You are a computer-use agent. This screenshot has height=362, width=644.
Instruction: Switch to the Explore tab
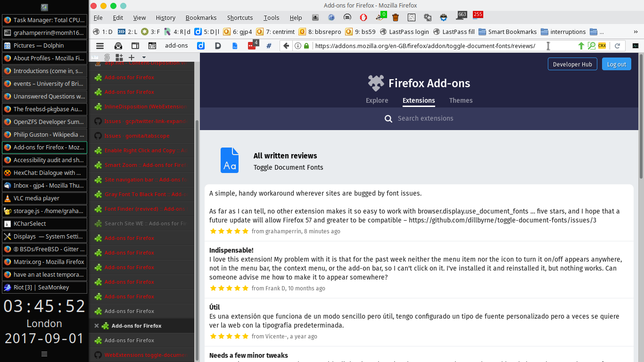point(377,100)
